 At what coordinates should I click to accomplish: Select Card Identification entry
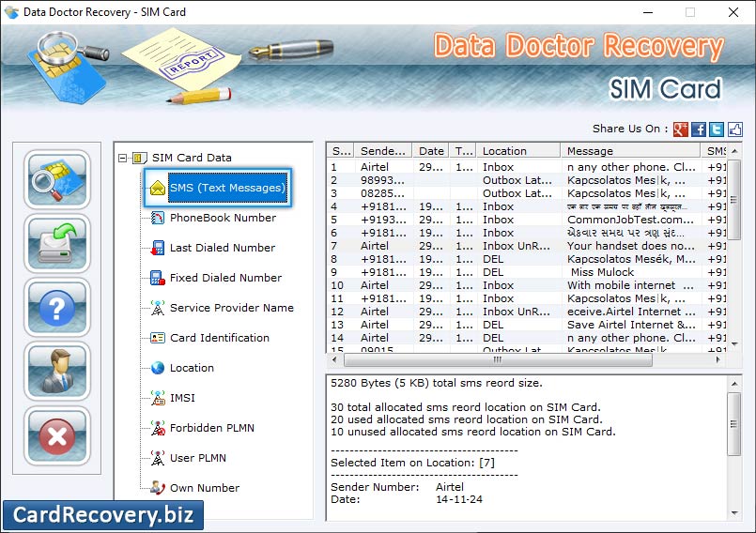click(x=220, y=338)
